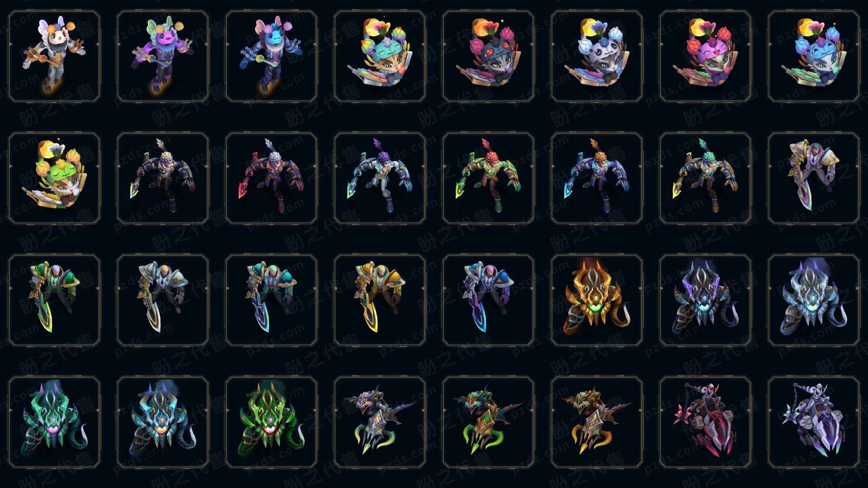Select the blue swordsman with pink hair
This screenshot has height=488, width=868.
[x=488, y=300]
